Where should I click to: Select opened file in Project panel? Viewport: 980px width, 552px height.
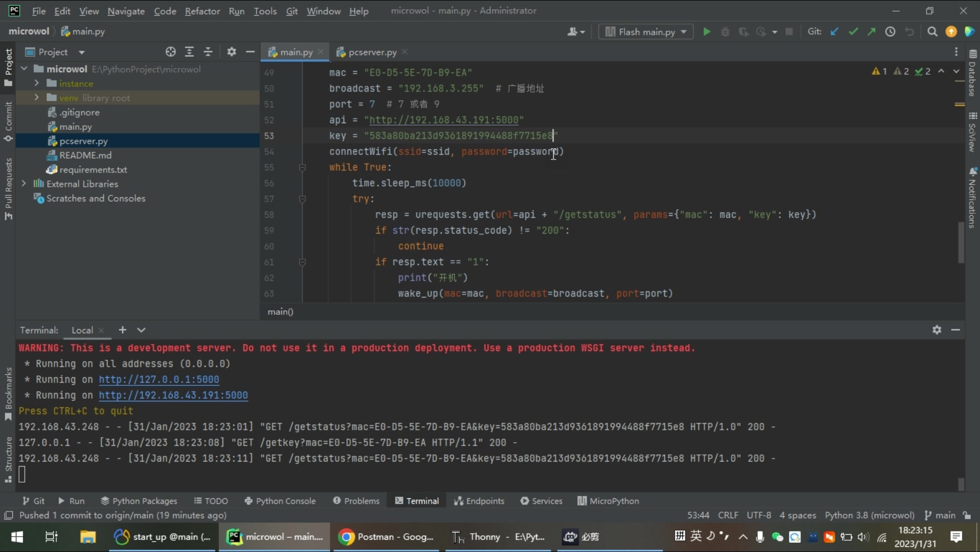(170, 52)
